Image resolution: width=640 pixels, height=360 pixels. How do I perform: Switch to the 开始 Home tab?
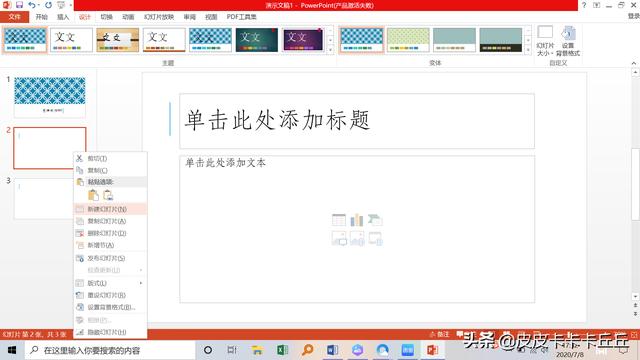point(41,17)
